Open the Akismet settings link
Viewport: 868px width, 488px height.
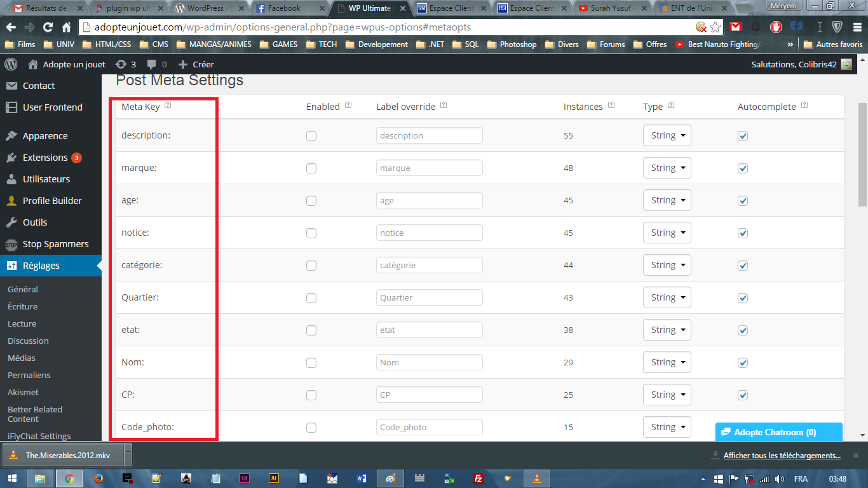click(x=23, y=392)
